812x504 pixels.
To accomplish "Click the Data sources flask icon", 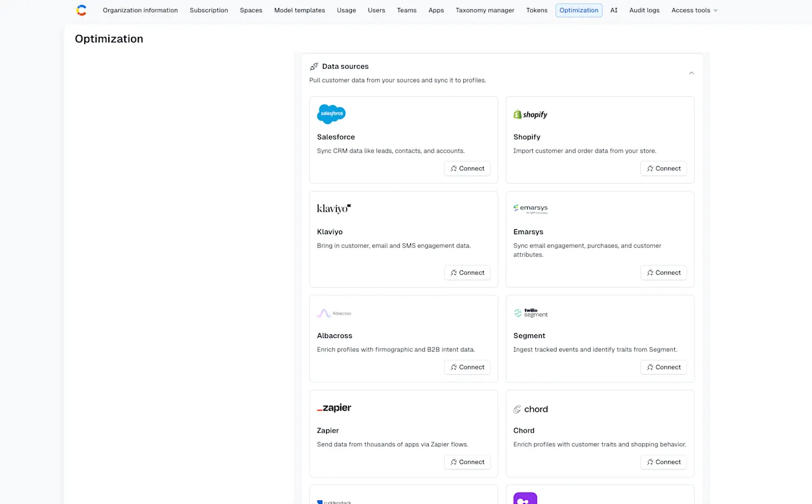I will [314, 66].
